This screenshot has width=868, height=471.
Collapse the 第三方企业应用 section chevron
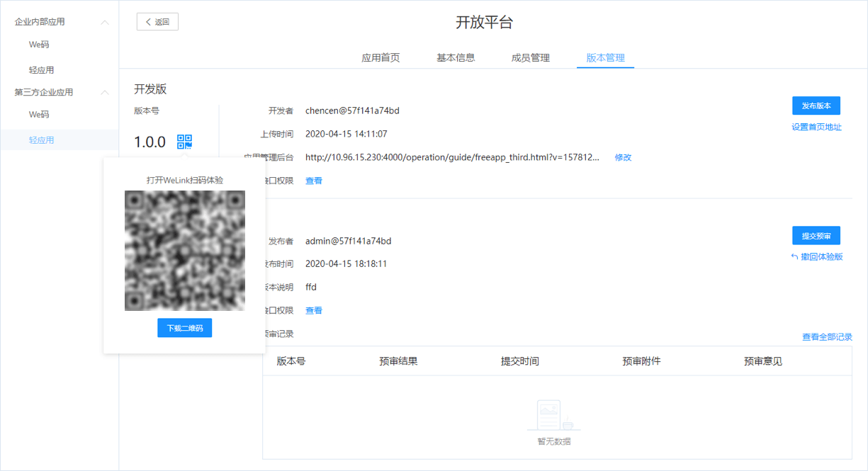[105, 92]
